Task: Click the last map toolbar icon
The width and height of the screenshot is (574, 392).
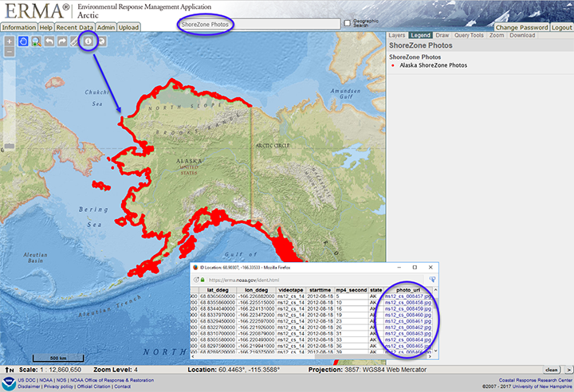Action: 101,41
